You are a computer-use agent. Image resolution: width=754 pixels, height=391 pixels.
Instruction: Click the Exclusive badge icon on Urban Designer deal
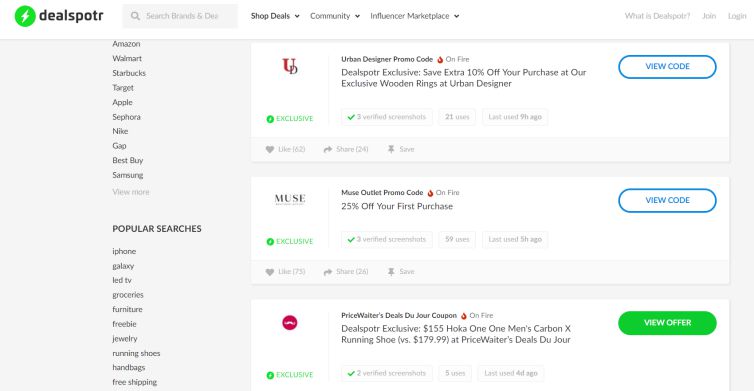pos(270,119)
